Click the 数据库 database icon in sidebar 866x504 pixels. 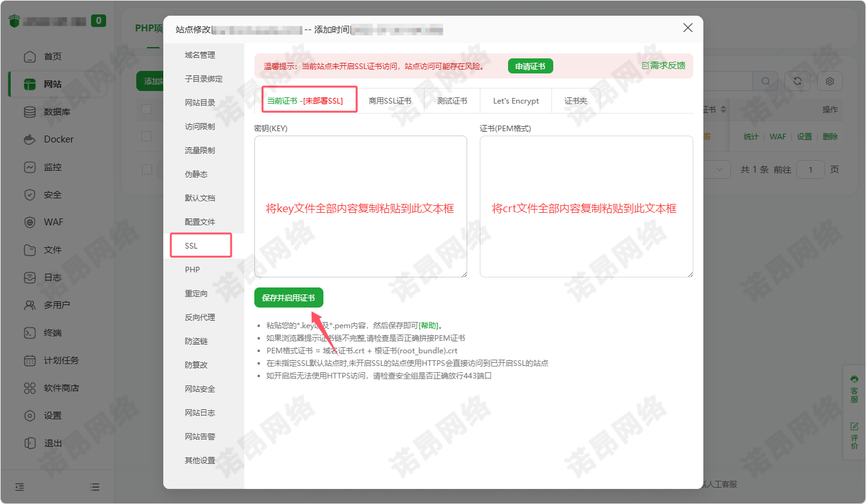click(30, 112)
